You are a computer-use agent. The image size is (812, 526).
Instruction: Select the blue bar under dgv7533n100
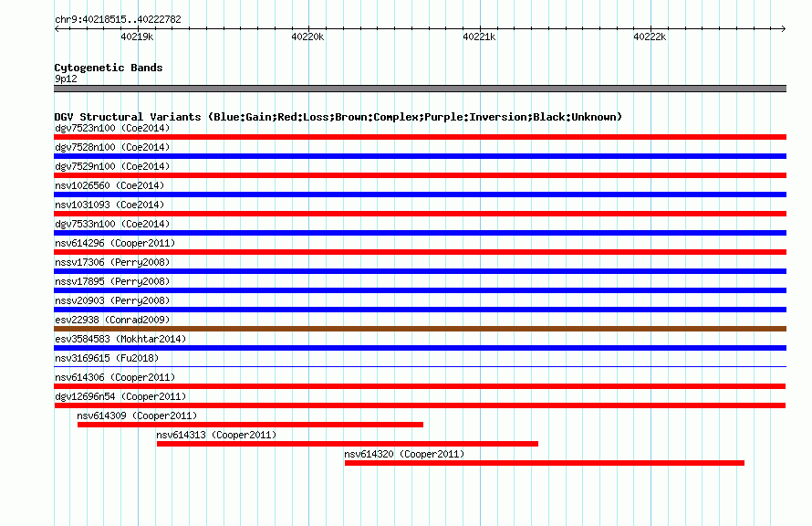click(x=420, y=233)
